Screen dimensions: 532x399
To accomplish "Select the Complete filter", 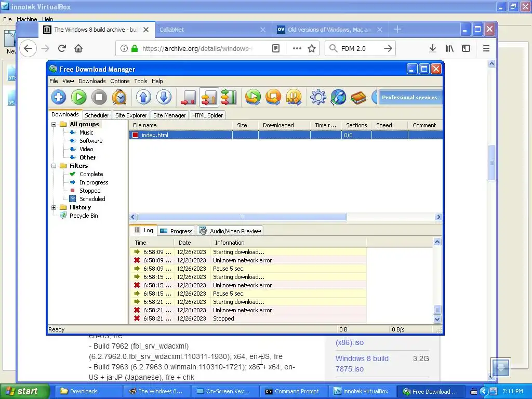I will (x=91, y=174).
